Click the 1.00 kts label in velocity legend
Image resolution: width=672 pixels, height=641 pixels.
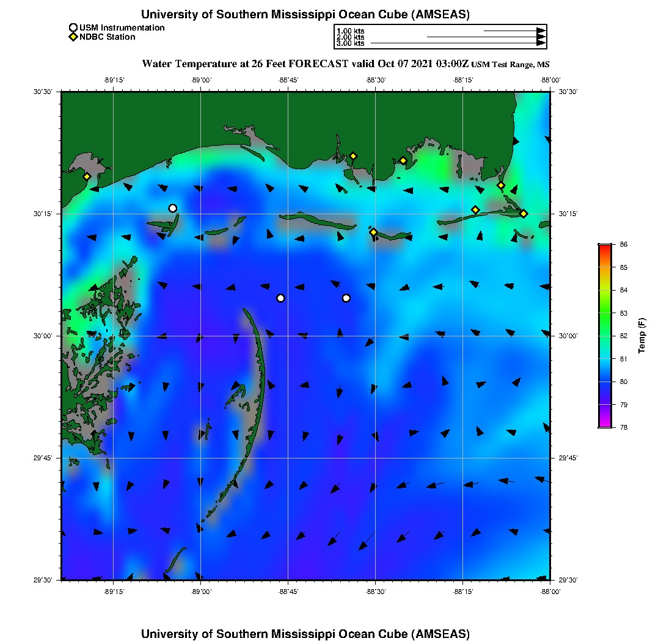tap(350, 31)
